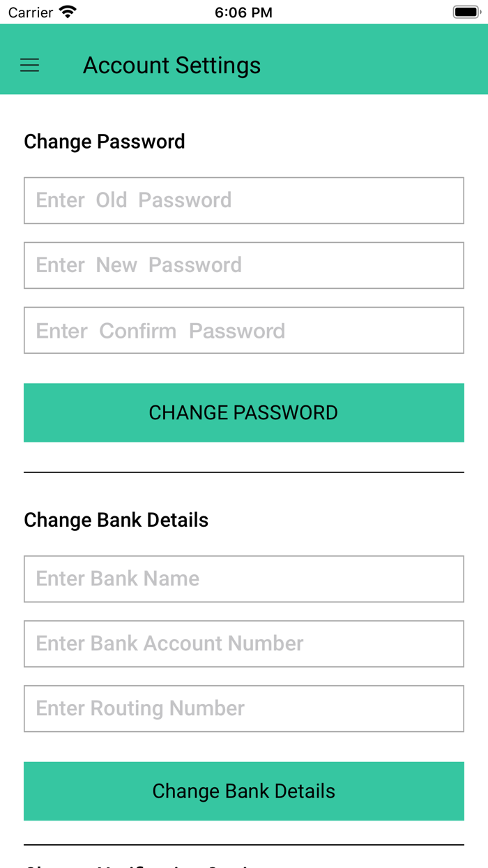Tap the Carrier label in status bar

31,12
